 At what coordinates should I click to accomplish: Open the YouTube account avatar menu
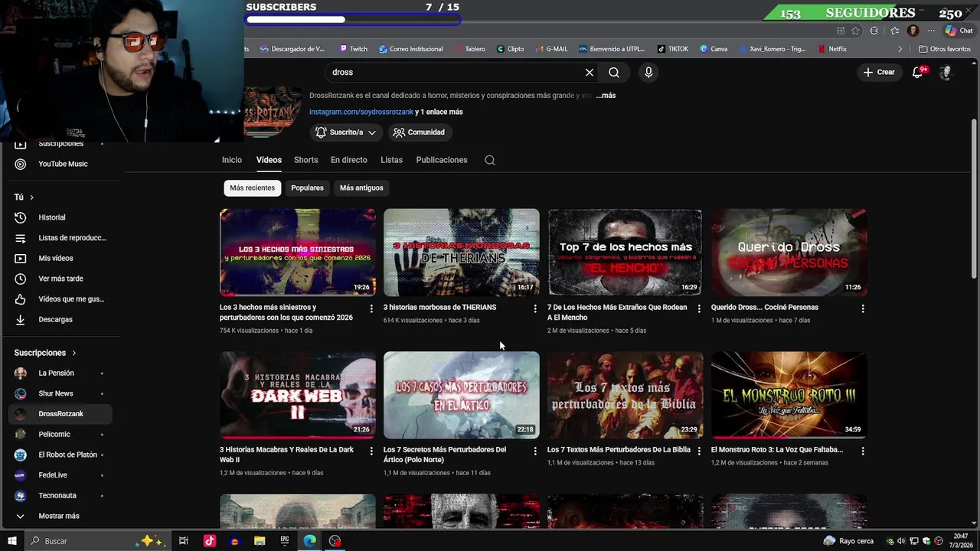[x=946, y=72]
